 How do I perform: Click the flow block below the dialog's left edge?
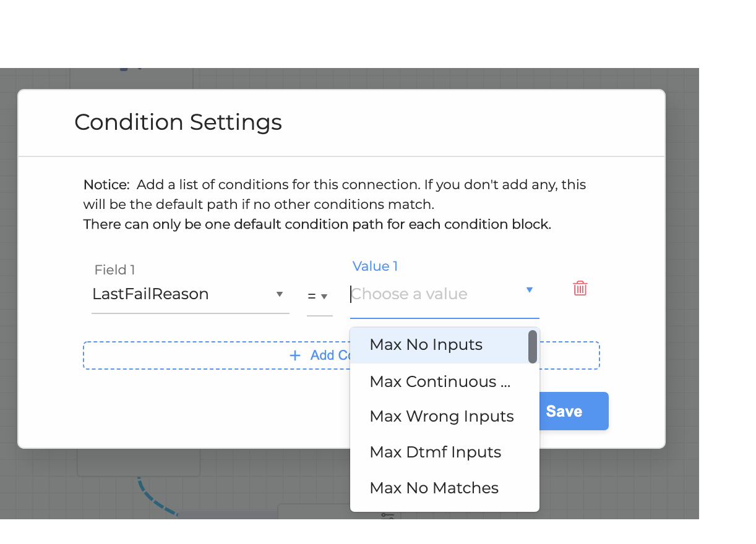[x=139, y=462]
